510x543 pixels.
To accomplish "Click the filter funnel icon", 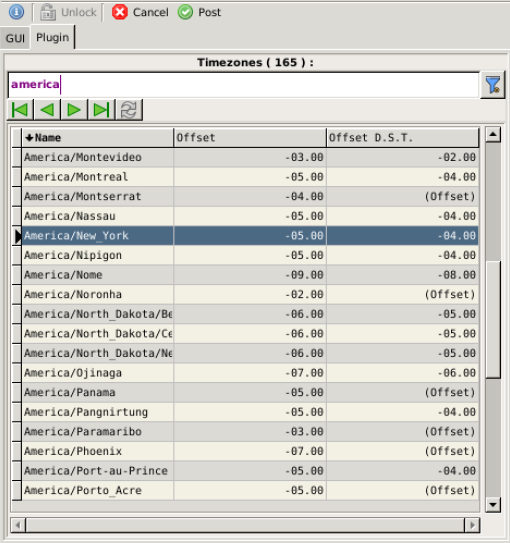I will [x=493, y=85].
